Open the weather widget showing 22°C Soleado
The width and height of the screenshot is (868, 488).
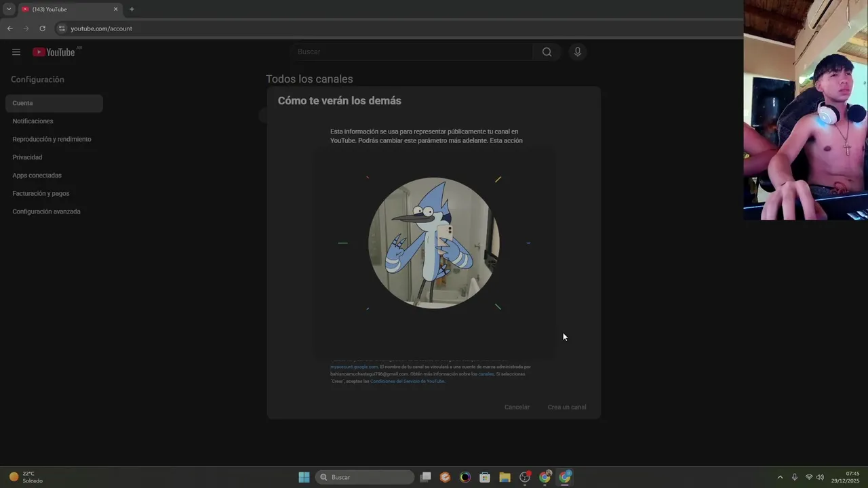tap(26, 477)
